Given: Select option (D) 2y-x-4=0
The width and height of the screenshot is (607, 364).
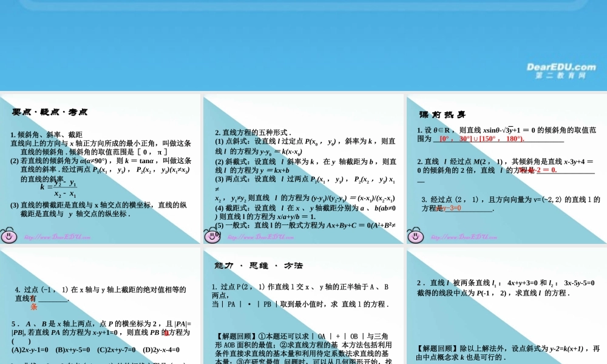Looking at the screenshot, I should [x=161, y=349].
